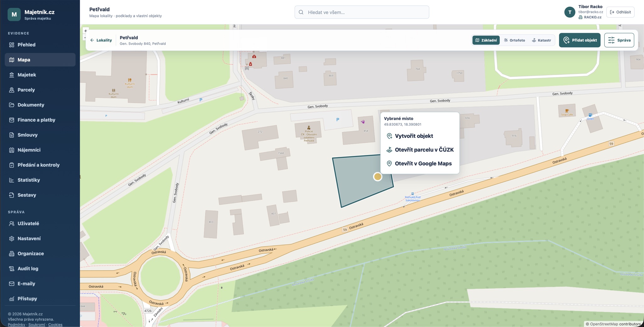Open the Parcely sidebar item
Image resolution: width=644 pixels, height=327 pixels.
40,90
